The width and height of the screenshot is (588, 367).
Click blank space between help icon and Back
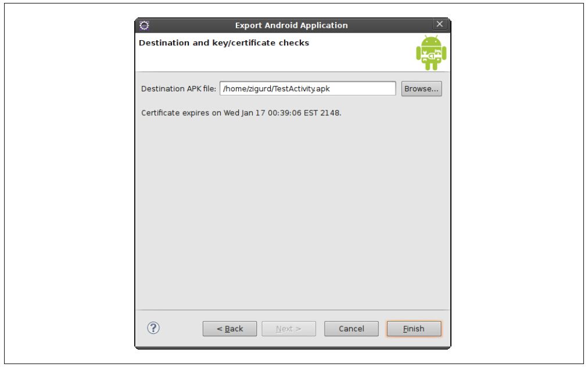(181, 329)
